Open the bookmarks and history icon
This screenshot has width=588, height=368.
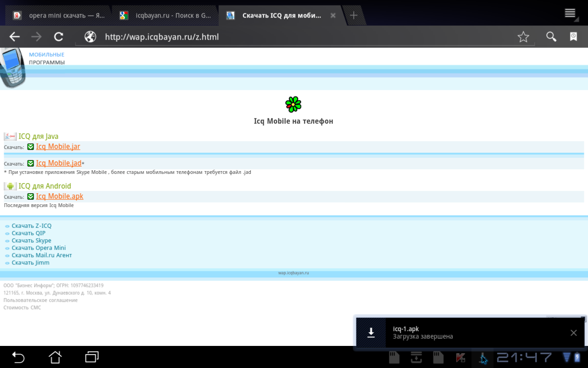pyautogui.click(x=573, y=37)
